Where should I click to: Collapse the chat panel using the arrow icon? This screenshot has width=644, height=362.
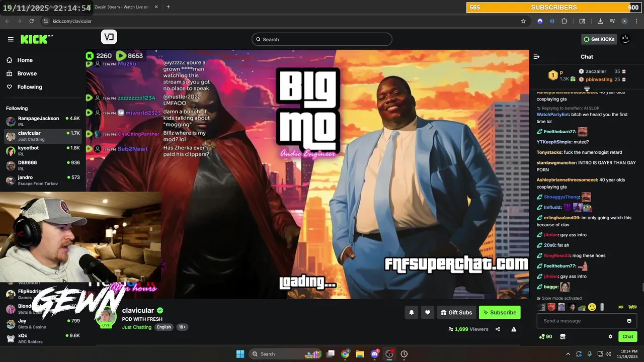tap(536, 57)
